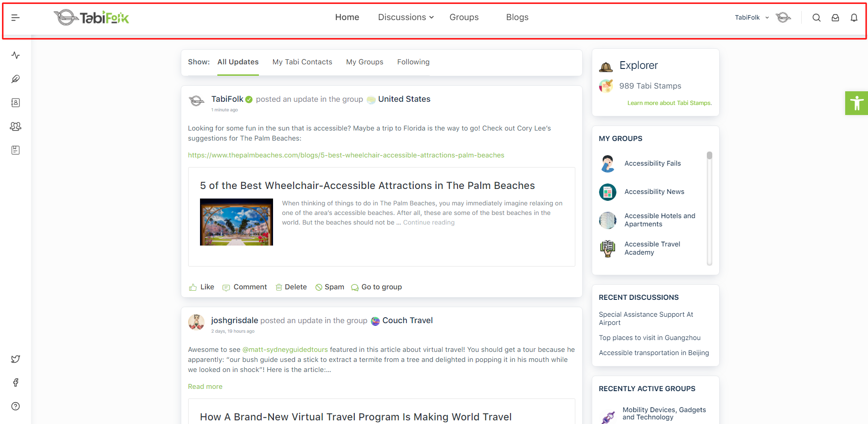Open the Couch Travel group link
This screenshot has width=868, height=424.
[x=407, y=320]
